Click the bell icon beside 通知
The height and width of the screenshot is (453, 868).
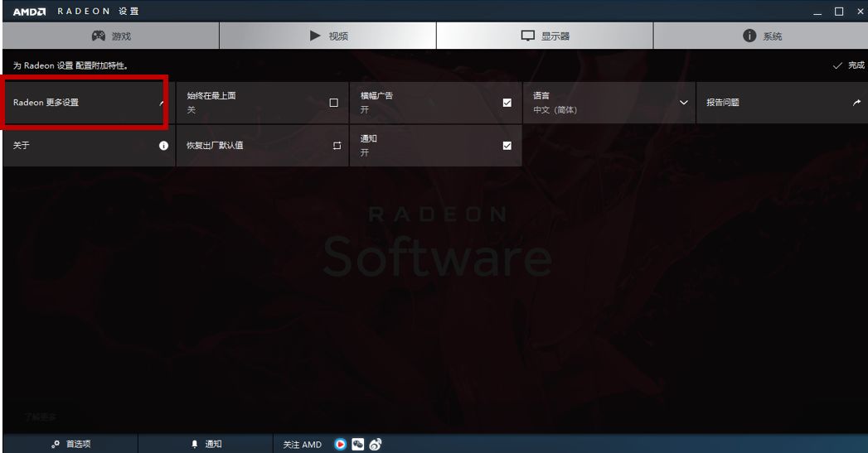[195, 444]
